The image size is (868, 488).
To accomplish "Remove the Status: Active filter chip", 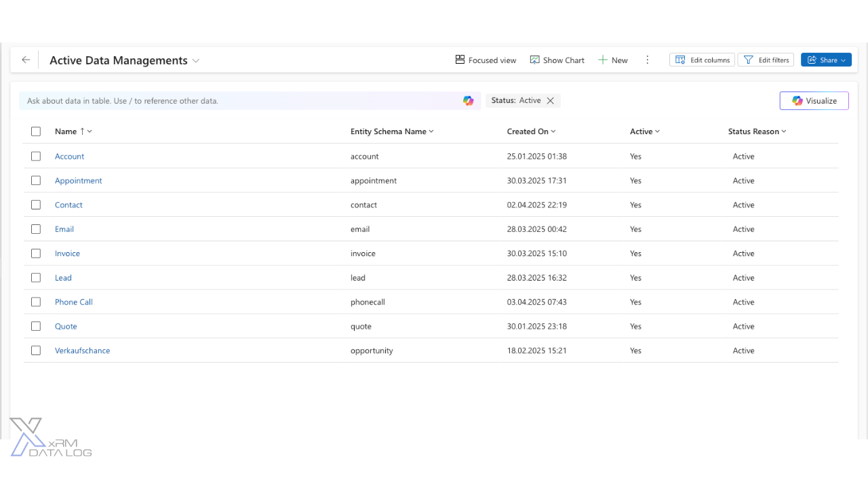I will [x=551, y=100].
